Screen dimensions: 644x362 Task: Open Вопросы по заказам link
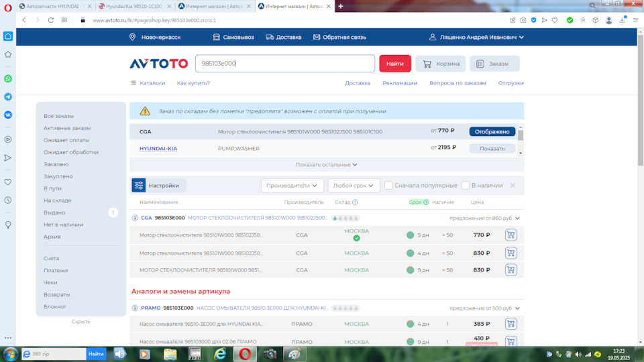[458, 83]
